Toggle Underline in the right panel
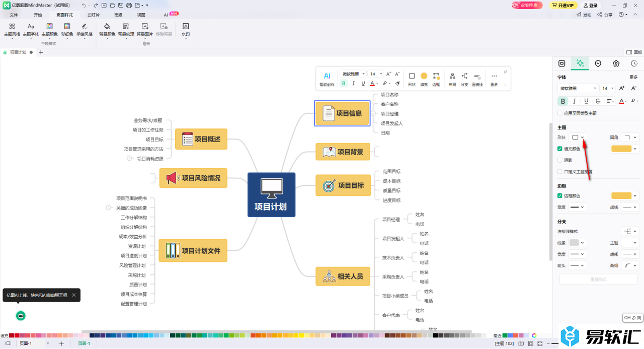 coord(586,101)
